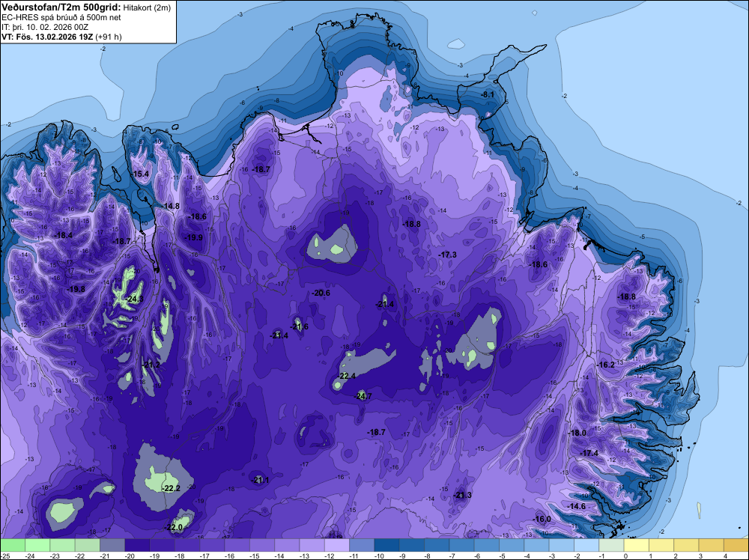The width and height of the screenshot is (749, 560).
Task: Click the -17.3 temperature label
Action: click(x=447, y=255)
